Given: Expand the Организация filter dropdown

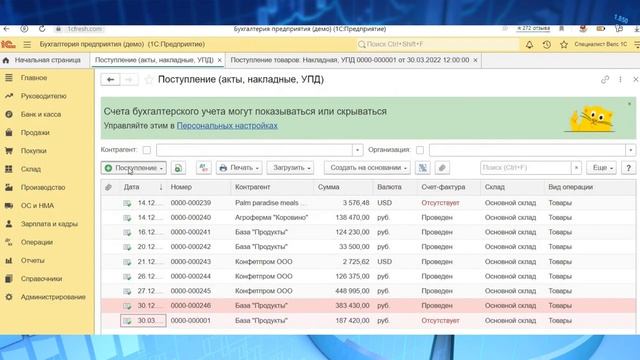Looking at the screenshot, I should 631,150.
